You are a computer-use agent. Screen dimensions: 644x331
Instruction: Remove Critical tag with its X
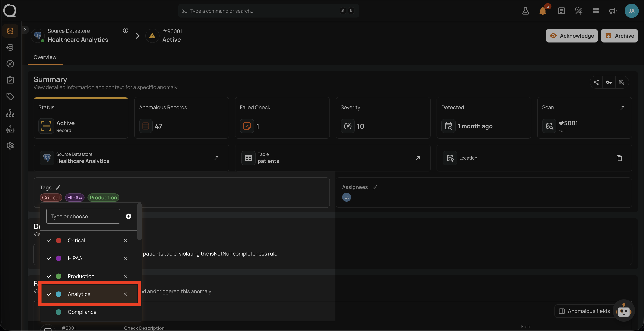click(x=125, y=240)
